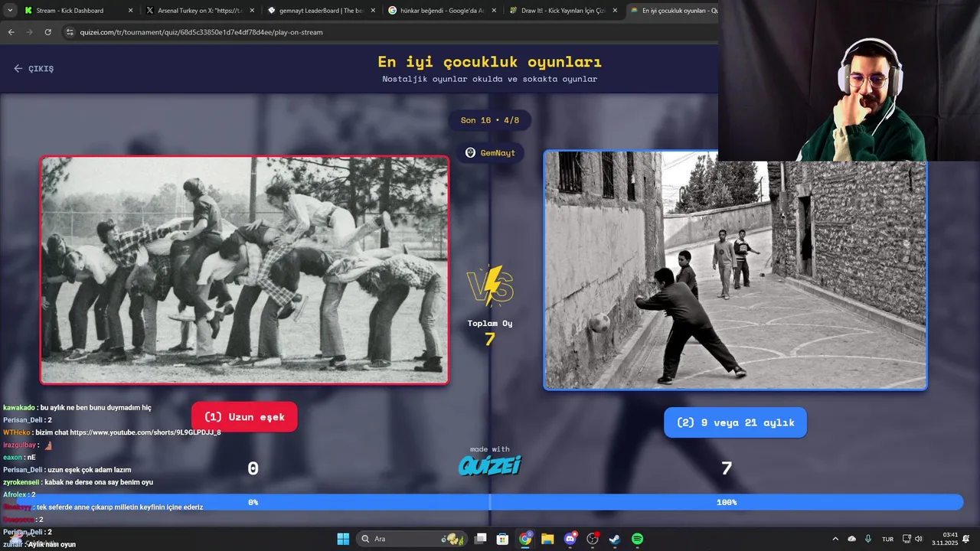Screen dimensions: 980x551
Task: Reload the page with refresh icon
Action: [48, 32]
